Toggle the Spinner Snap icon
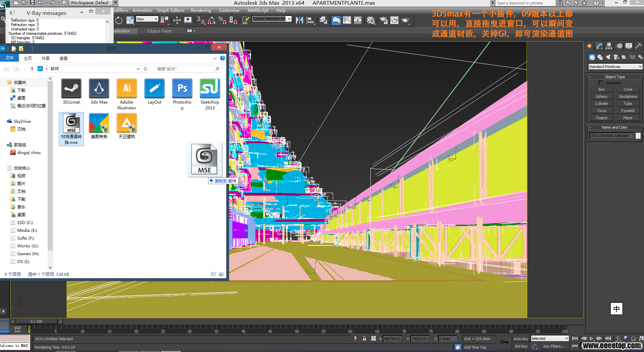The width and height of the screenshot is (644, 352). point(233,20)
